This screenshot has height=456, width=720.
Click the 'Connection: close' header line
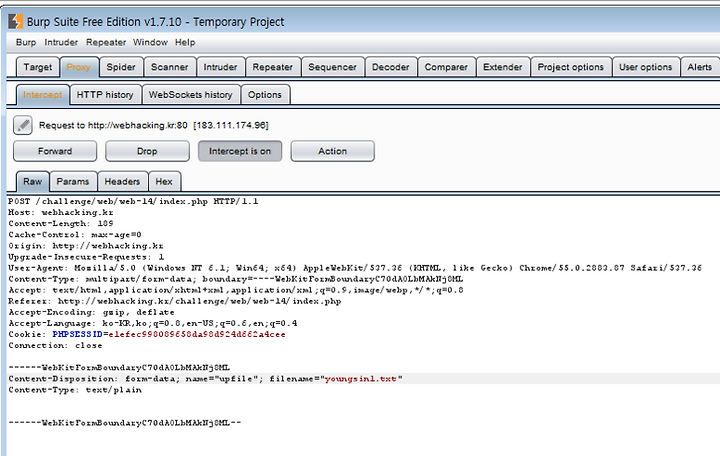click(x=55, y=345)
